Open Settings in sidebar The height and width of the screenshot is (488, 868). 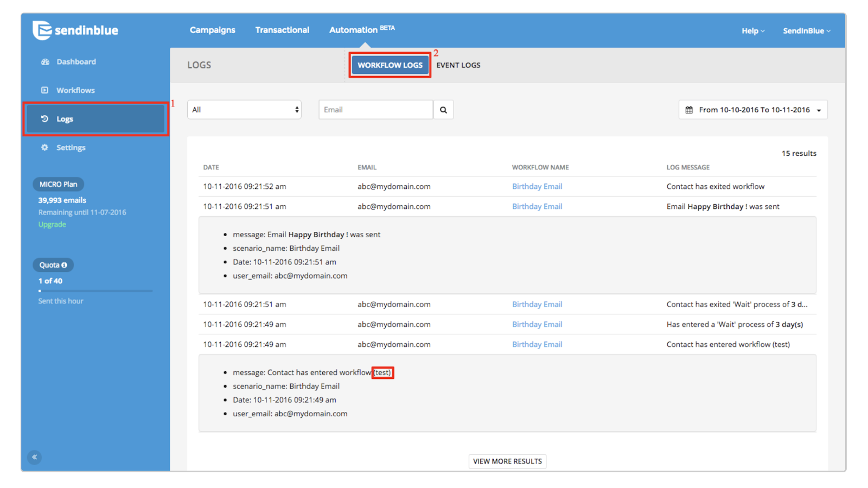(x=71, y=148)
